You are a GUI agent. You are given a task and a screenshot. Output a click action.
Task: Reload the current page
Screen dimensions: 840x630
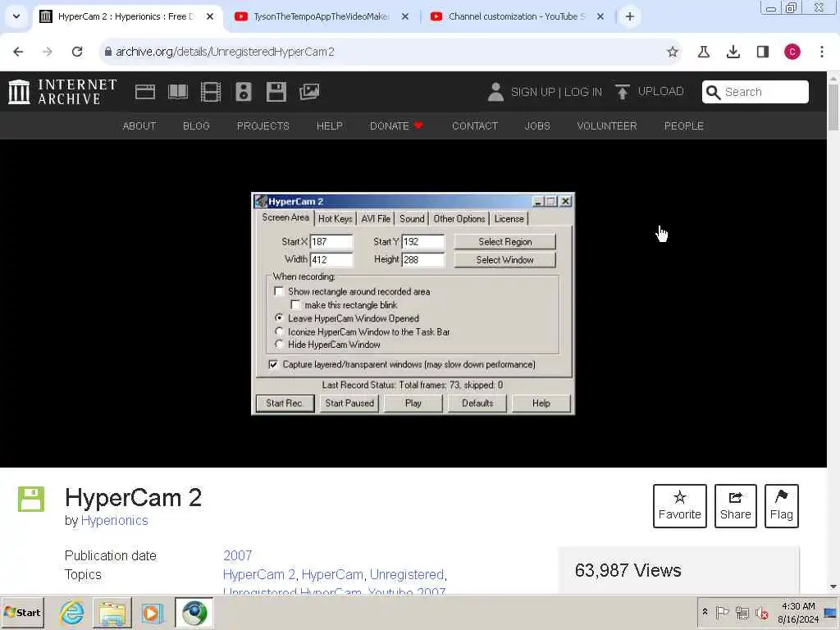coord(77,52)
